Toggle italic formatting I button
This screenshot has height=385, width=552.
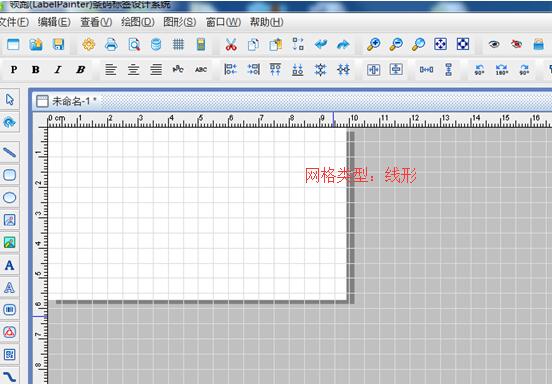tap(58, 70)
